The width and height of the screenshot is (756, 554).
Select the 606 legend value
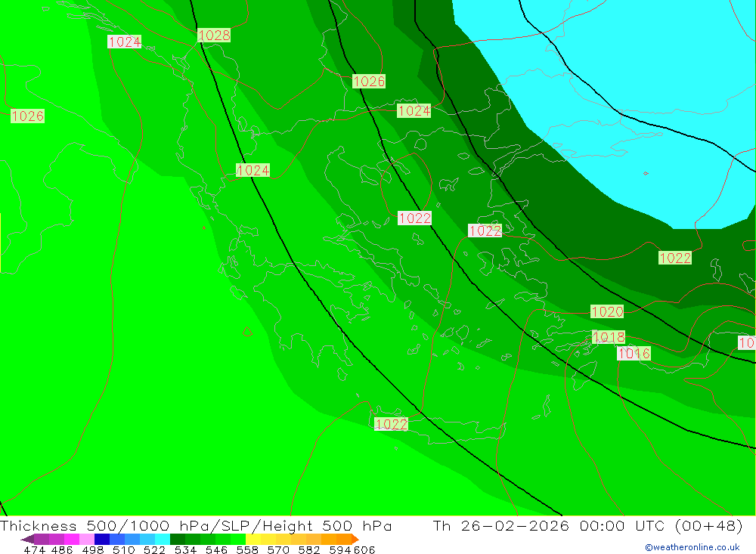(364, 550)
